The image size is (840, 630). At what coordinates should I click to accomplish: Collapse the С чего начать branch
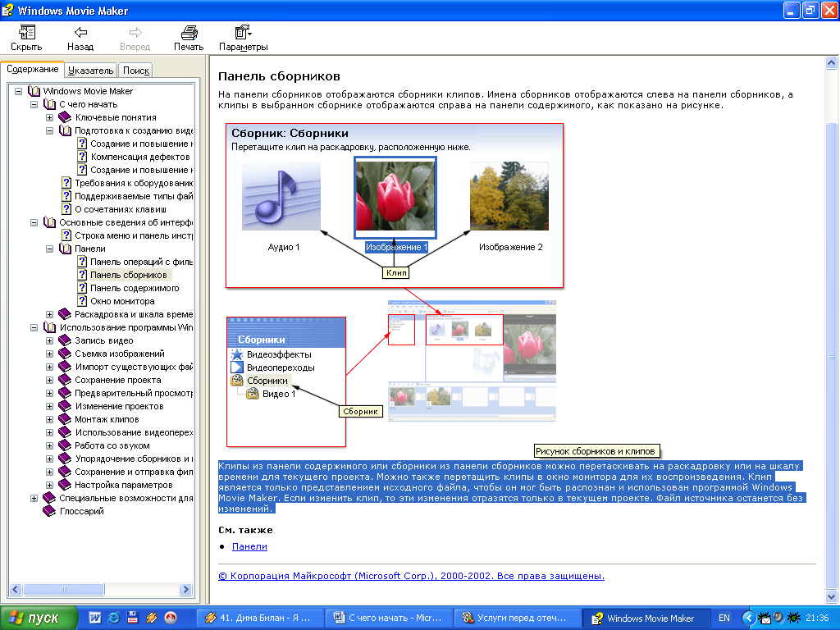(34, 104)
